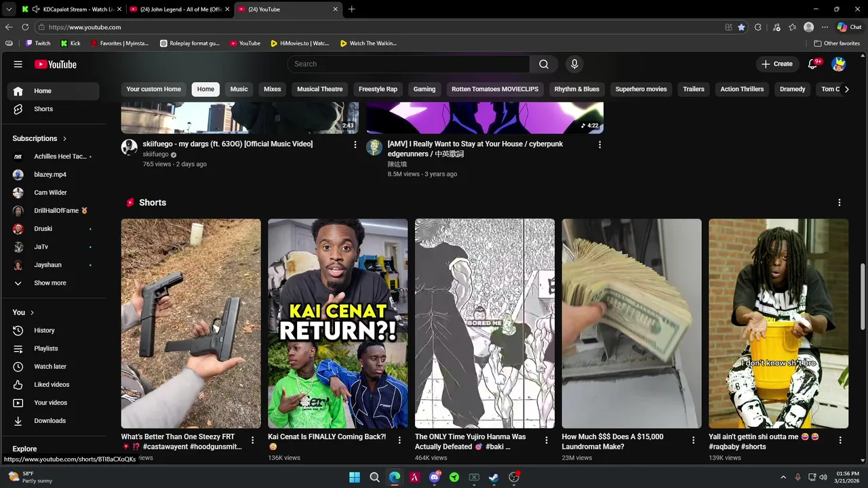Select the Music category chip
This screenshot has height=488, width=868.
pyautogui.click(x=239, y=89)
